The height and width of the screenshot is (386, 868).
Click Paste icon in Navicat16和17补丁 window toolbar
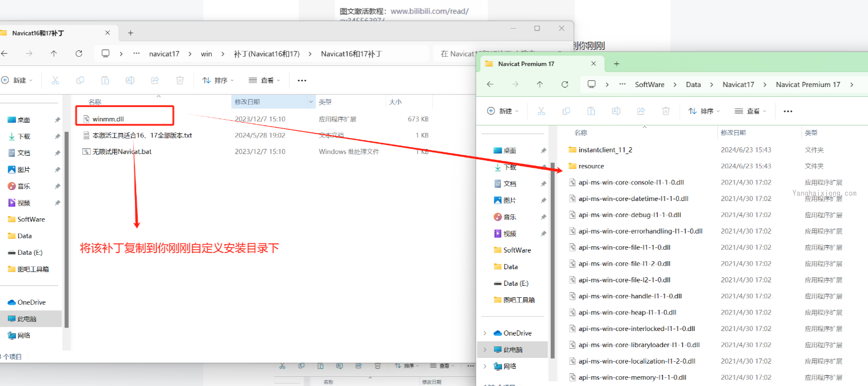click(105, 80)
